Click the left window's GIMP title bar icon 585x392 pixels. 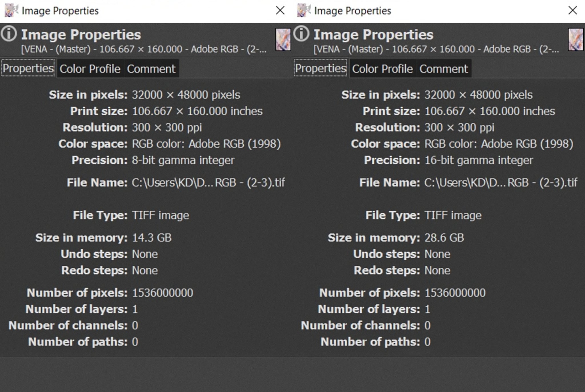point(11,11)
